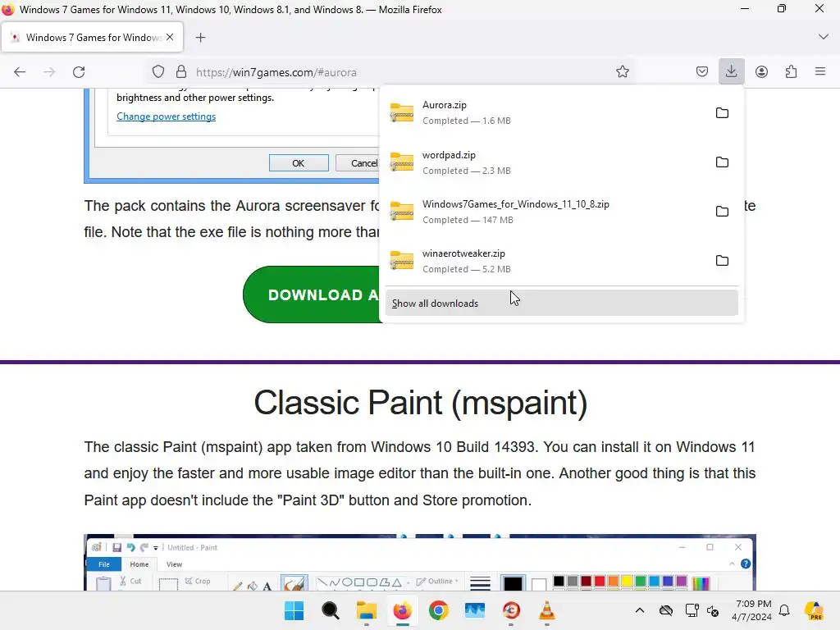Toggle the Firefox downloads panel button
The height and width of the screenshot is (630, 840).
point(731,72)
